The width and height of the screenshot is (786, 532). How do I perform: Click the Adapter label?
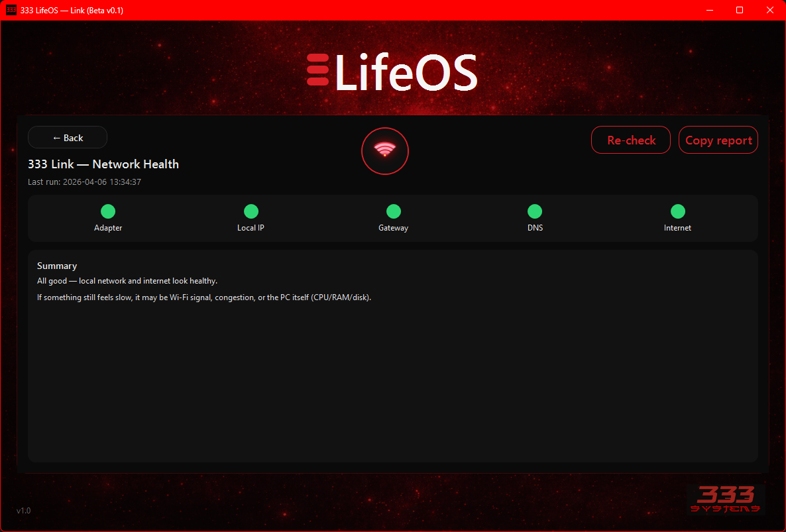click(x=108, y=228)
